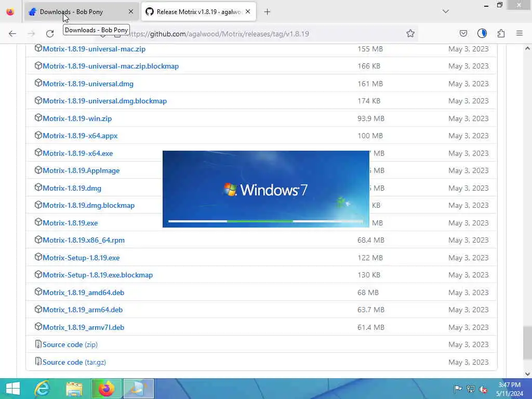Download Motrix-1.8.19-x64.appx

(80, 136)
